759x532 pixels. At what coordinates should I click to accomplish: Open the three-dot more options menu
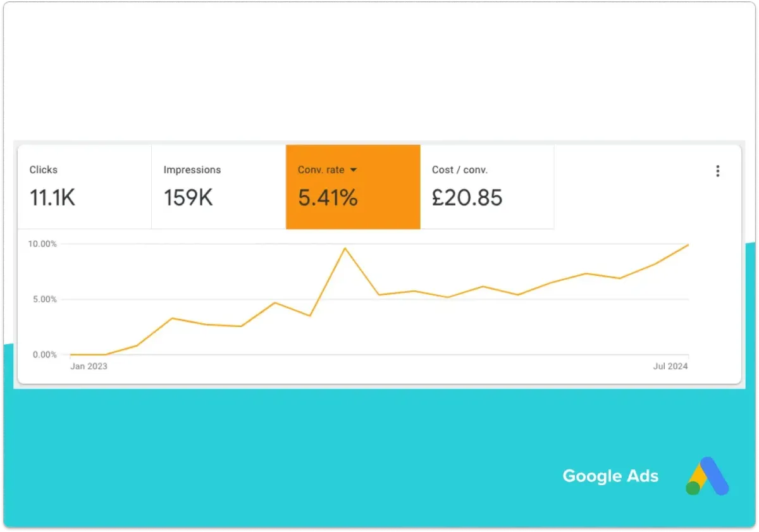[x=717, y=171]
